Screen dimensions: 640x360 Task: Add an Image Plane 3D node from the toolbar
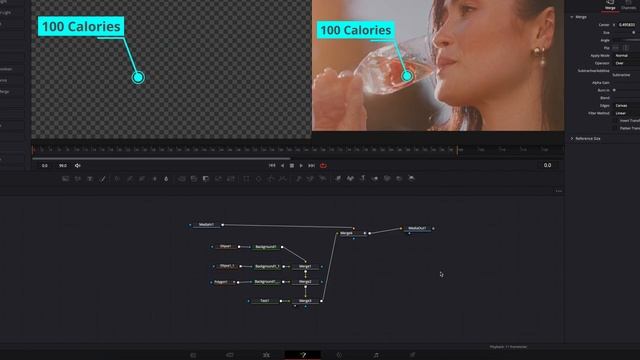click(x=338, y=179)
